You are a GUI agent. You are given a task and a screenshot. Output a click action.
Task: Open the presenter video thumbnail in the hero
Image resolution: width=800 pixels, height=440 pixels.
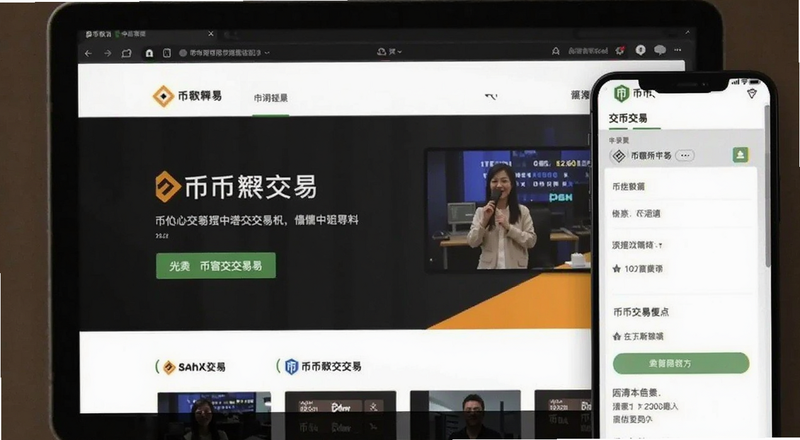tap(508, 210)
